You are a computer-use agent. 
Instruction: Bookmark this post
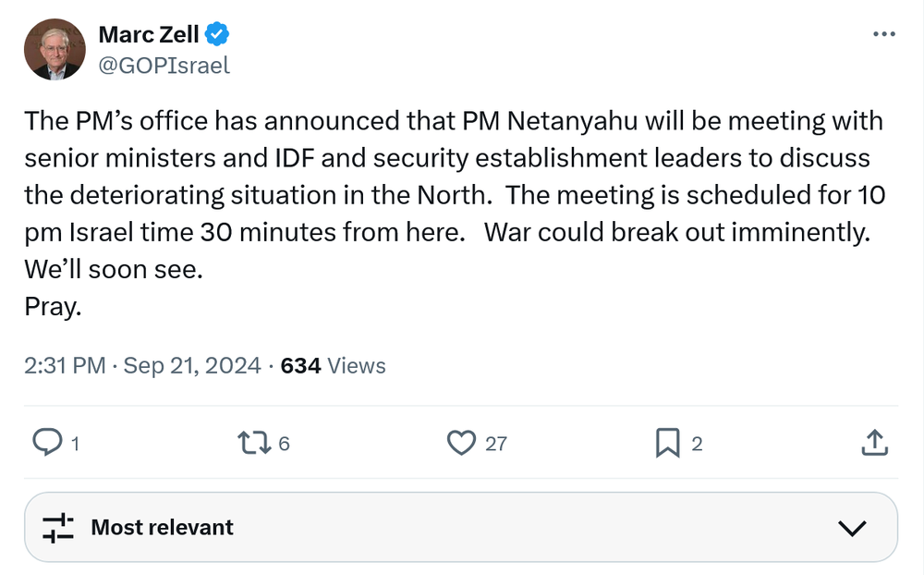667,443
